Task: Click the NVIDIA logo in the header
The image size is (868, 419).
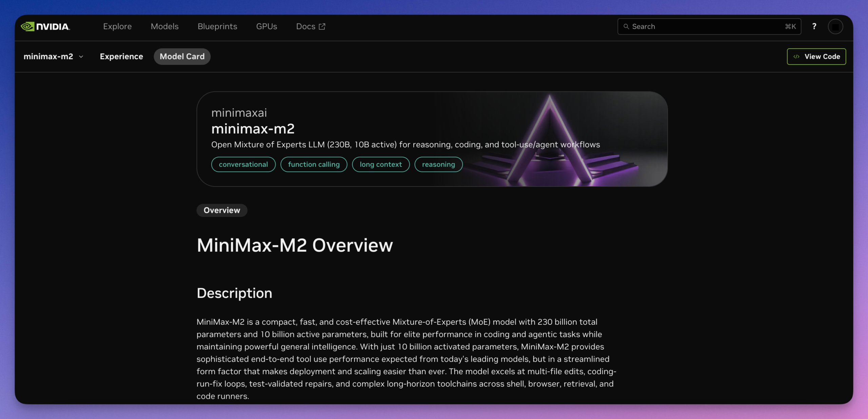Action: click(x=45, y=26)
